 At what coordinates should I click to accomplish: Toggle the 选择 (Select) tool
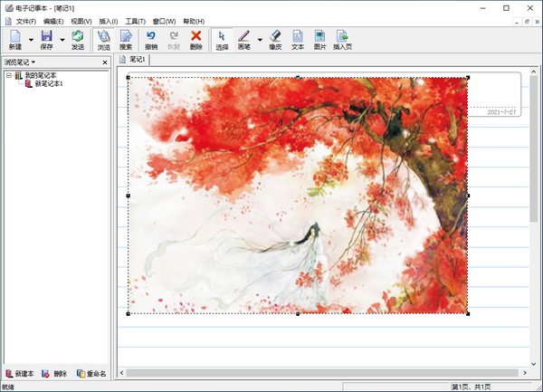[x=222, y=40]
